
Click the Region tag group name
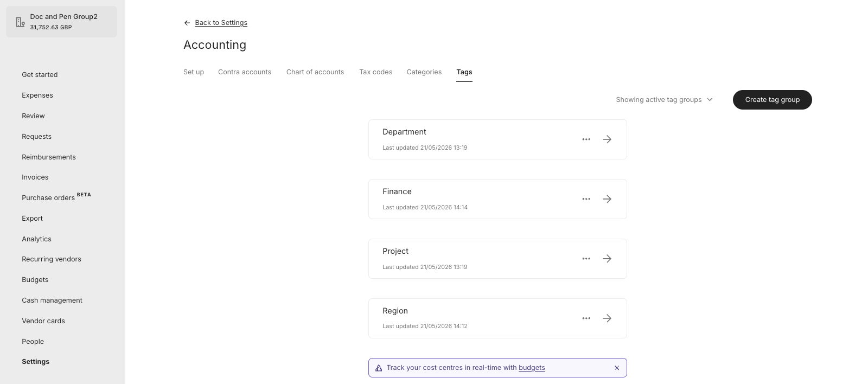click(x=395, y=311)
